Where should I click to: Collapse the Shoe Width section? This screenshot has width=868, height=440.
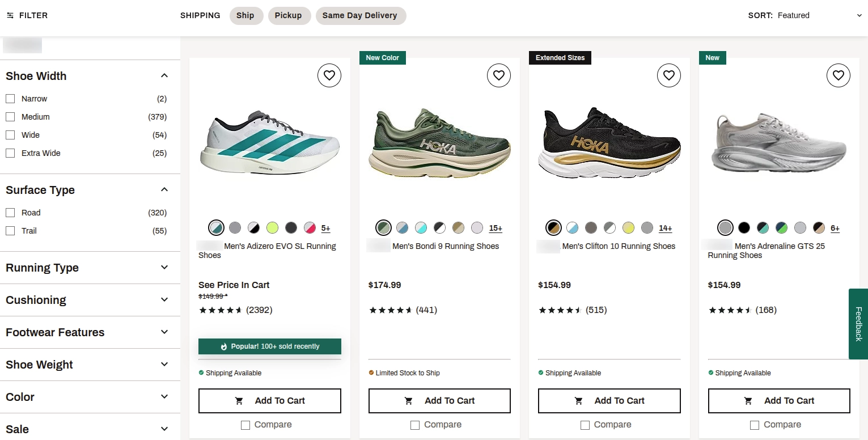pyautogui.click(x=164, y=75)
